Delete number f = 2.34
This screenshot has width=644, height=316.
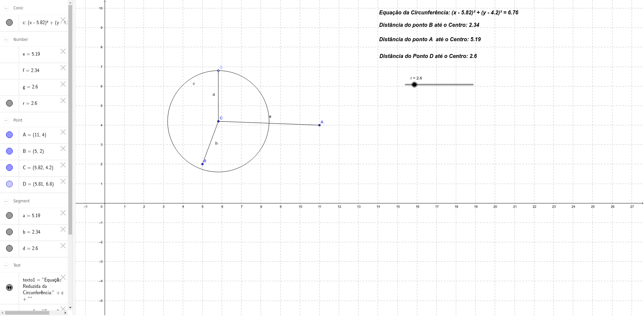(63, 68)
